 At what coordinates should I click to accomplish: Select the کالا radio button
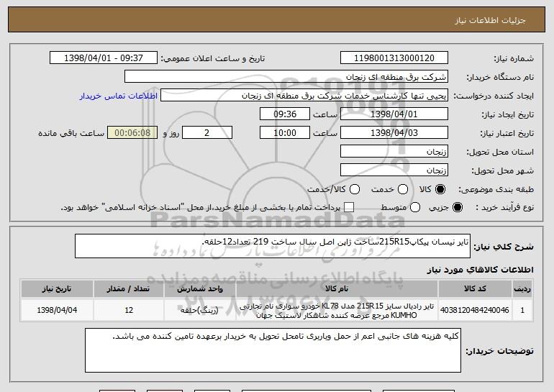(440, 189)
